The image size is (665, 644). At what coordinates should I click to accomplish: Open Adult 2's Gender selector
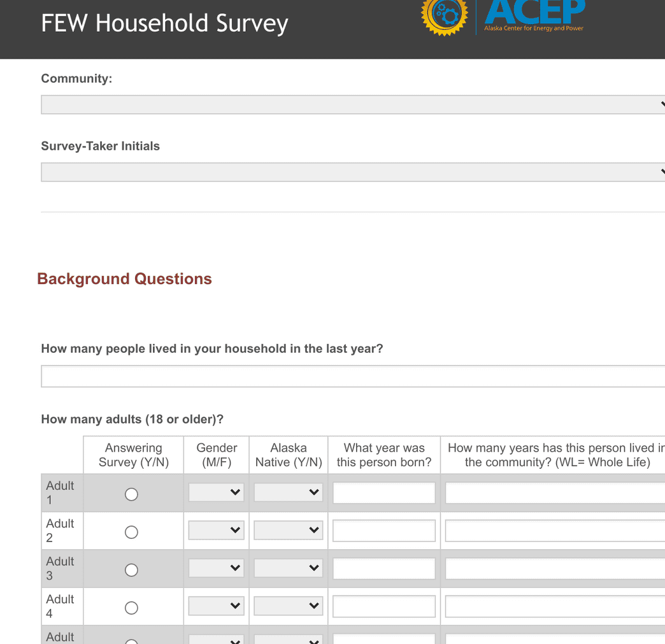[216, 530]
